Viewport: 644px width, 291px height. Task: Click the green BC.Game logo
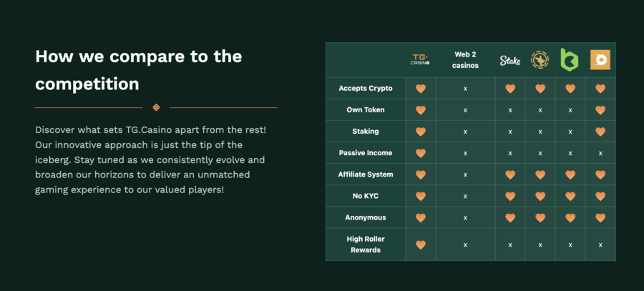click(x=570, y=59)
